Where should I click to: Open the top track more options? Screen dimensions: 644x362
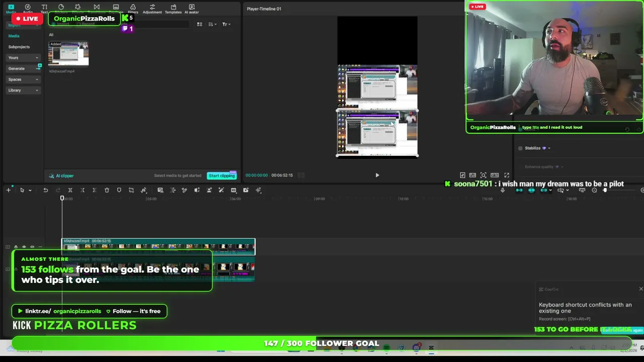[x=40, y=247]
